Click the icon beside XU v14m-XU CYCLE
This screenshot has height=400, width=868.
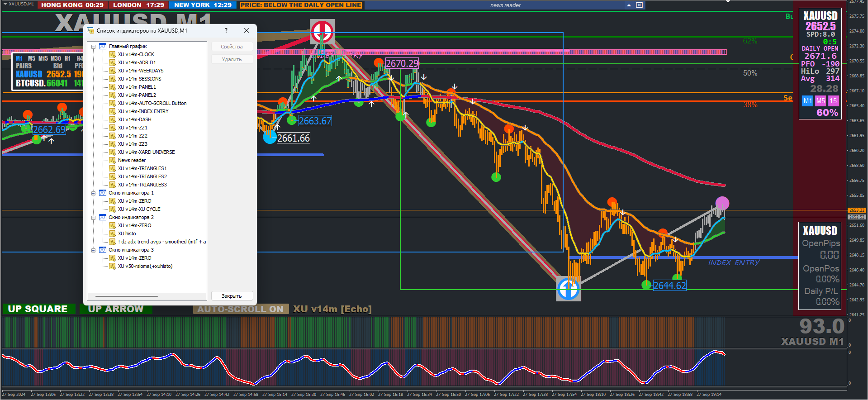coord(112,209)
